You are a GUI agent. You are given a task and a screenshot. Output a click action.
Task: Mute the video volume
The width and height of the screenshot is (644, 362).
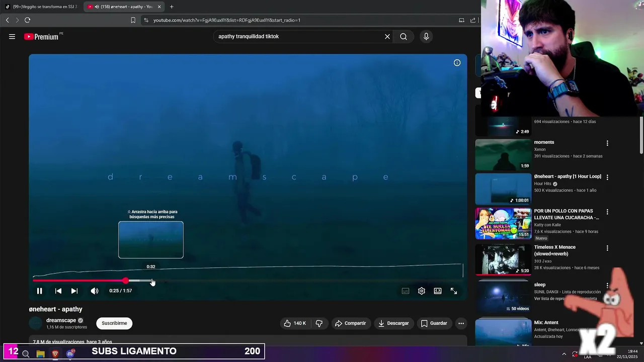pos(95,291)
